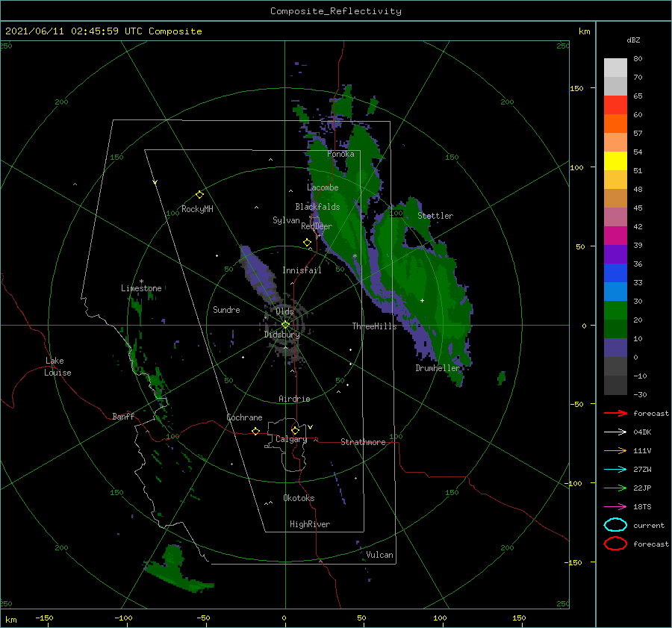This screenshot has height=628, width=672.
Task: Click the red forecast ellipse icon
Action: pyautogui.click(x=615, y=544)
